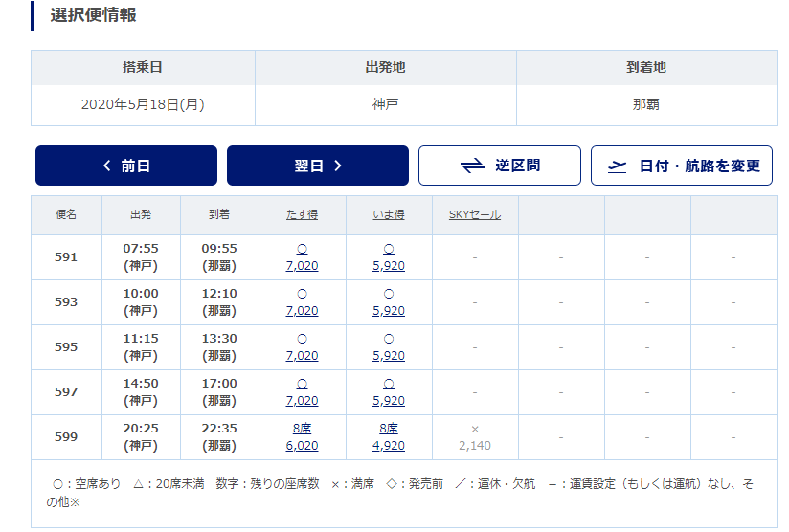Click the 出発地 header cell
The image size is (789, 532).
[x=386, y=67]
